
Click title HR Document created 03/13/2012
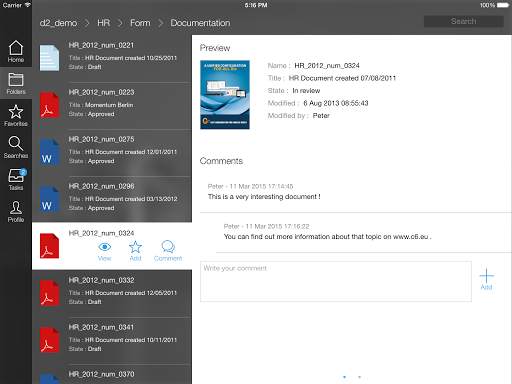tap(131, 199)
